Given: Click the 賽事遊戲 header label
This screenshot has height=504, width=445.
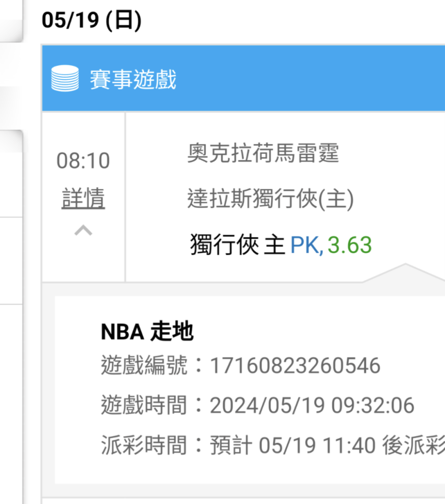Looking at the screenshot, I should click(x=133, y=79).
